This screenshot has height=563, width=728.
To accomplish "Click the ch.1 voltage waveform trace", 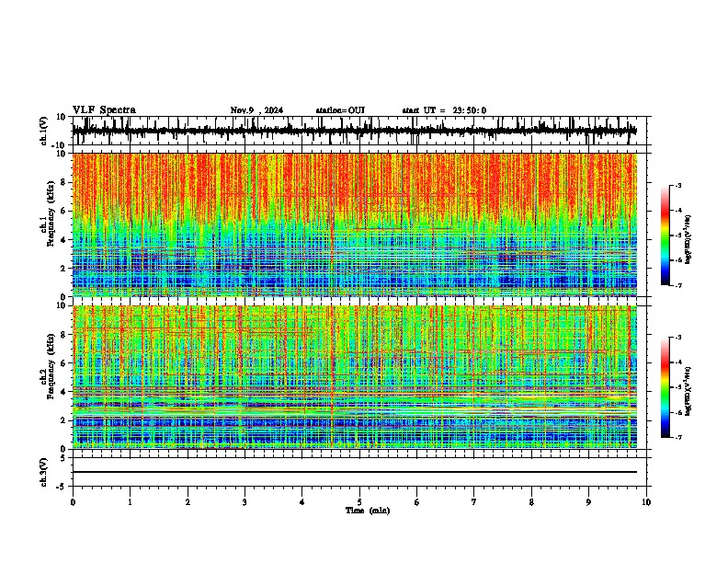I will [x=354, y=131].
